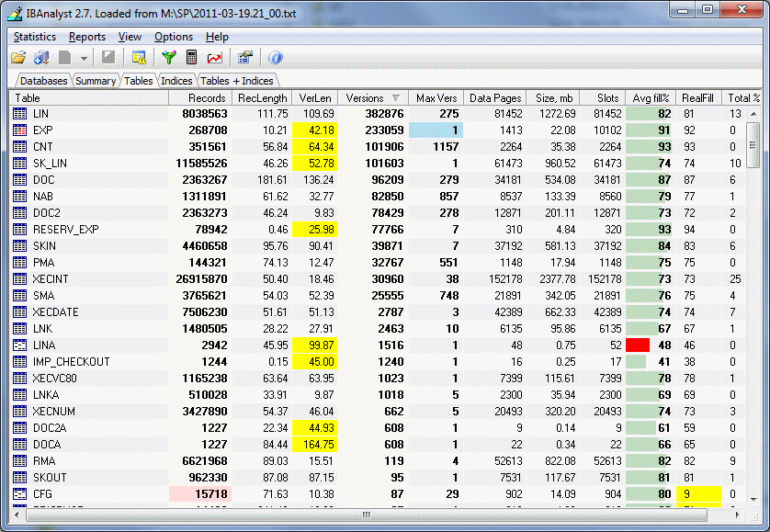The image size is (770, 532).
Task: Open the Reports menu
Action: coord(87,37)
